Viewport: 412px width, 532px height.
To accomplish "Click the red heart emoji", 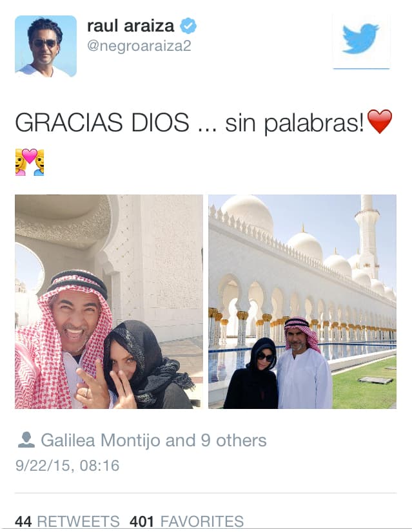I will [x=380, y=122].
